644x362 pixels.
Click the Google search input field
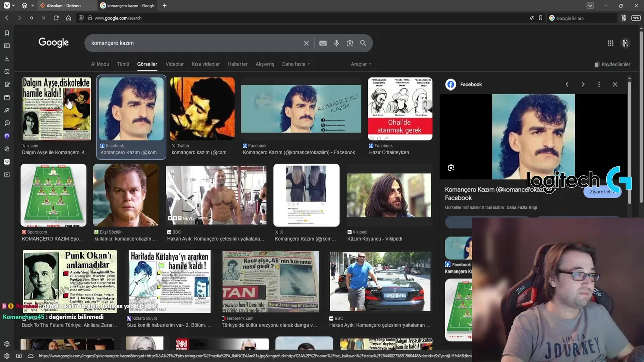pyautogui.click(x=195, y=43)
